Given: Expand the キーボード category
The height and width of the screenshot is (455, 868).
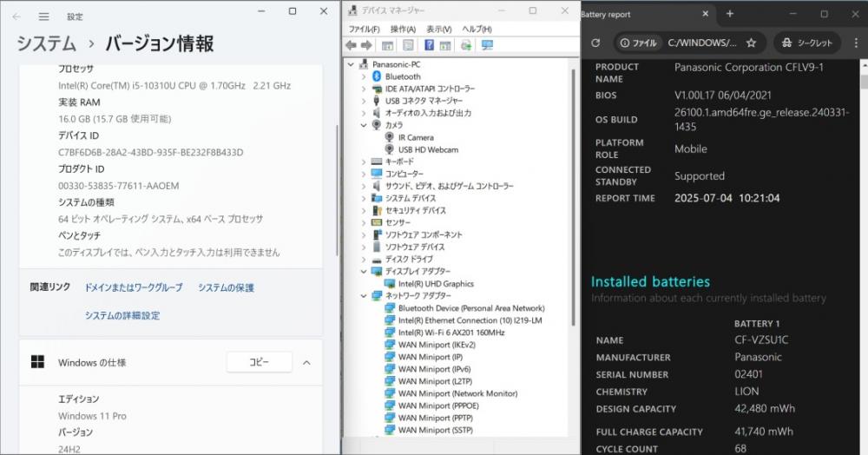Looking at the screenshot, I should pos(364,162).
